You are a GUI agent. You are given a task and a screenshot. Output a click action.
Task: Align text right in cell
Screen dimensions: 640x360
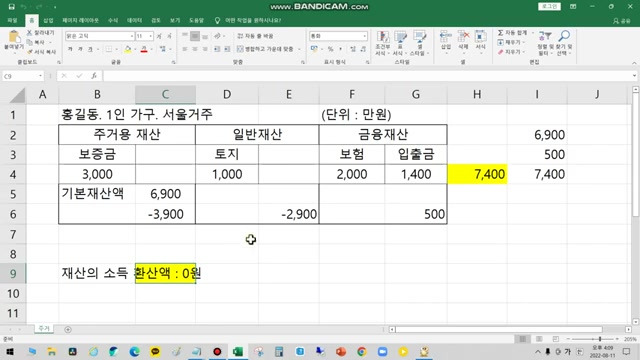pos(205,49)
